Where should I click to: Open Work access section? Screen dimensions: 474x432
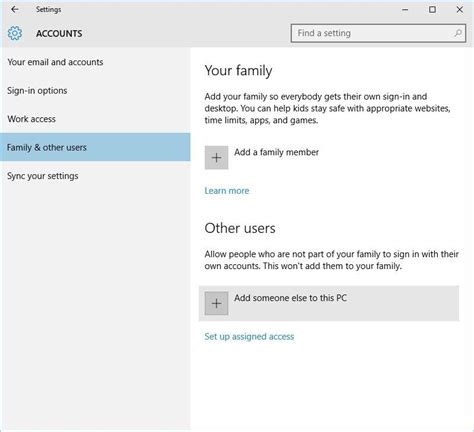(95, 119)
